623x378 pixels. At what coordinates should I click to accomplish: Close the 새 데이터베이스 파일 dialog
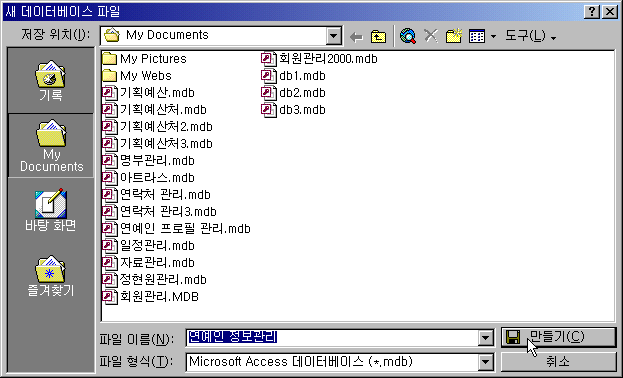tap(609, 12)
